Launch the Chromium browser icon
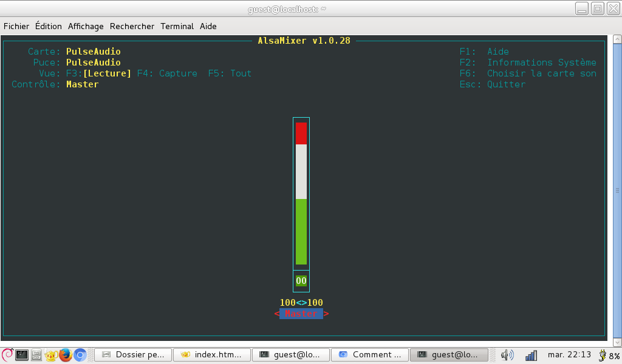Viewport: 622px width, 364px height. [x=80, y=355]
